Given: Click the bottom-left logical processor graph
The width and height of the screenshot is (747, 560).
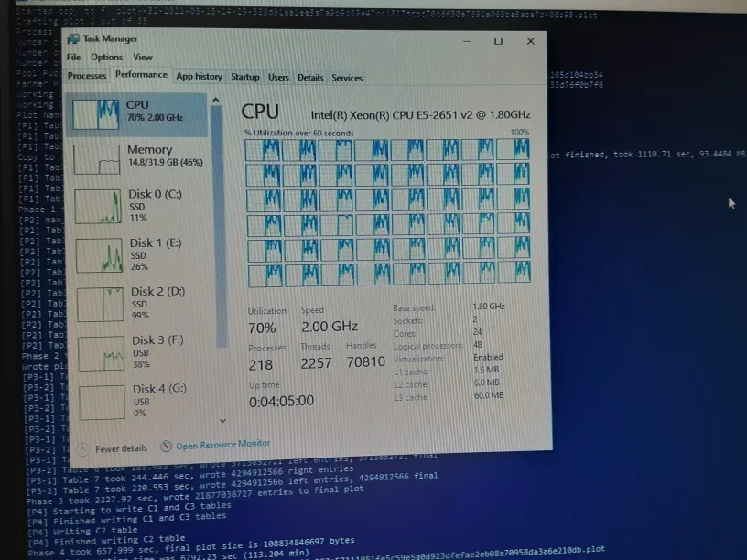Looking at the screenshot, I should tap(265, 276).
